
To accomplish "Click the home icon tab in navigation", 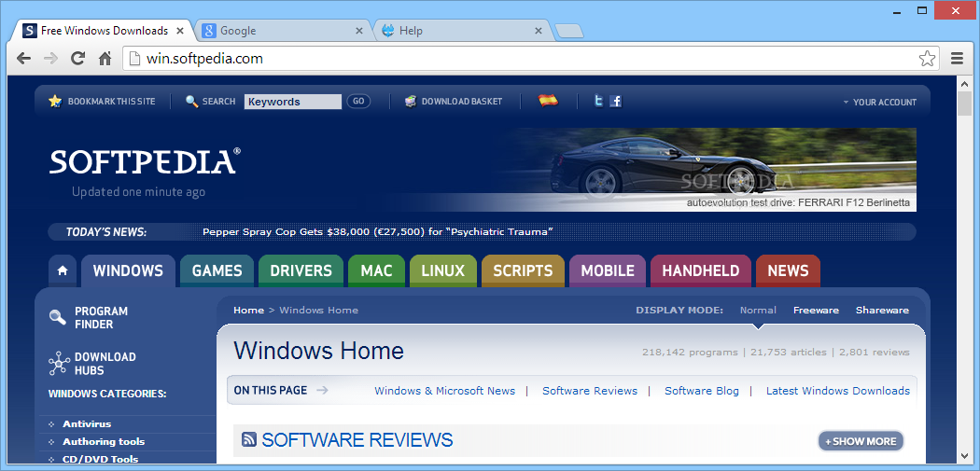I will pyautogui.click(x=63, y=271).
